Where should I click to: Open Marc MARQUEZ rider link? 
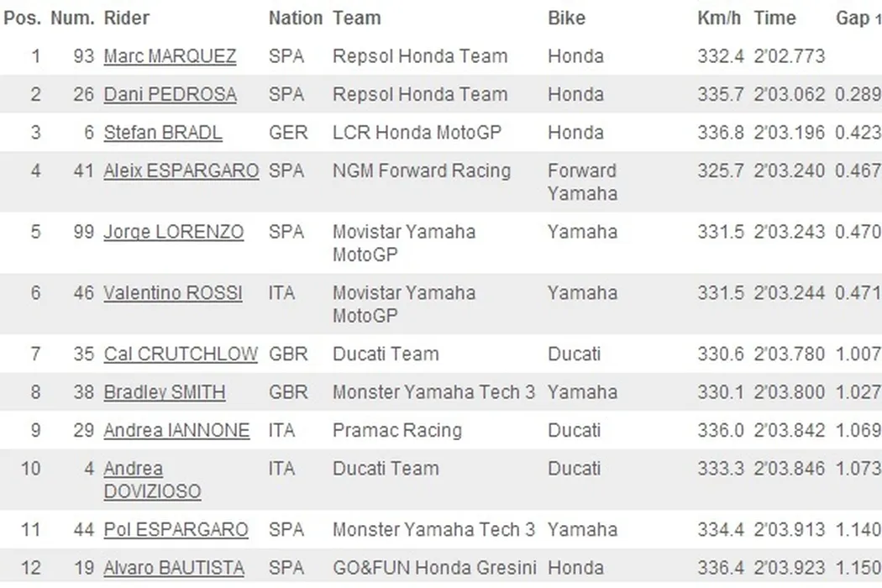coord(170,56)
